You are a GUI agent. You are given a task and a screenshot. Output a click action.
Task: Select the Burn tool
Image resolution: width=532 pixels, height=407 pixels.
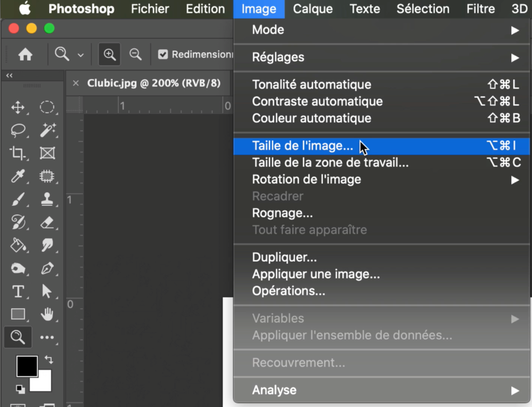point(18,269)
